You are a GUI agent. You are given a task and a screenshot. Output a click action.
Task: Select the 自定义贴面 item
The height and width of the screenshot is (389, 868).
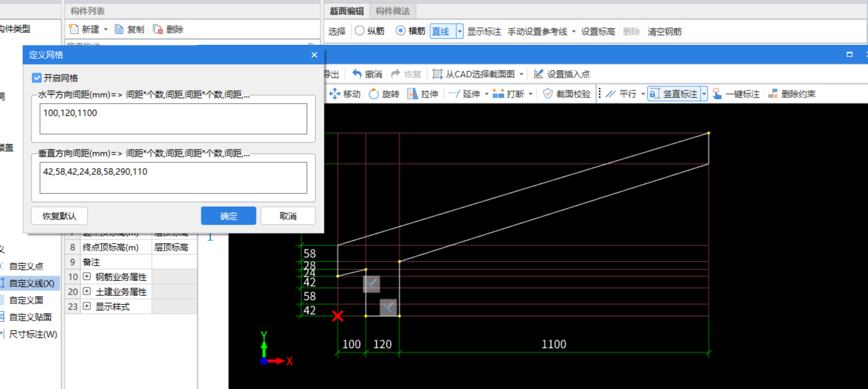click(30, 317)
